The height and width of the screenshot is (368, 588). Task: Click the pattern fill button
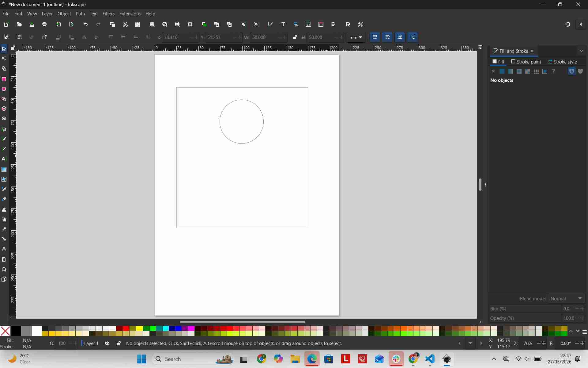click(x=536, y=71)
